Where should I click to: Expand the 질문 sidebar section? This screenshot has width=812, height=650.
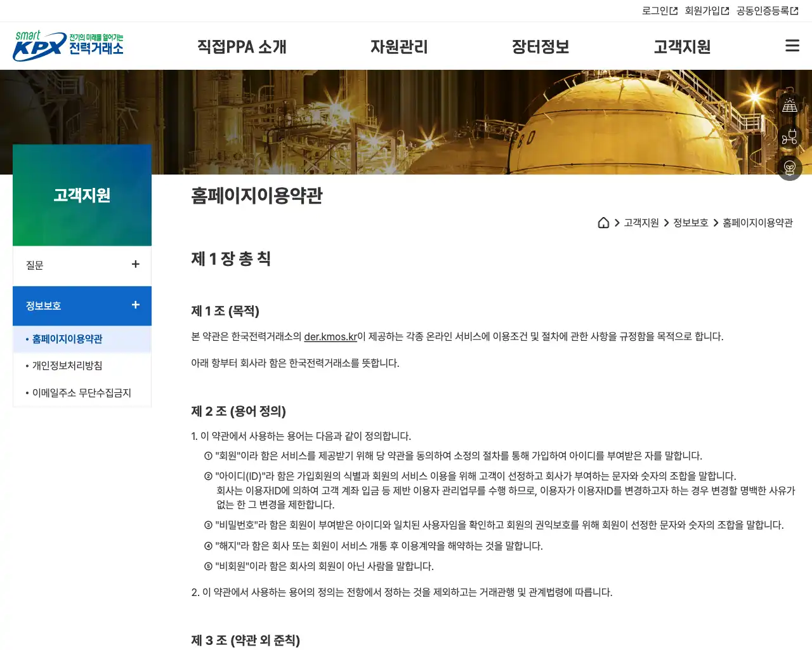pyautogui.click(x=135, y=265)
